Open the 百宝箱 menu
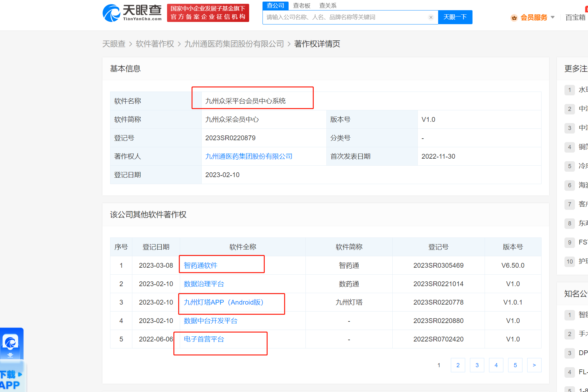 575,17
